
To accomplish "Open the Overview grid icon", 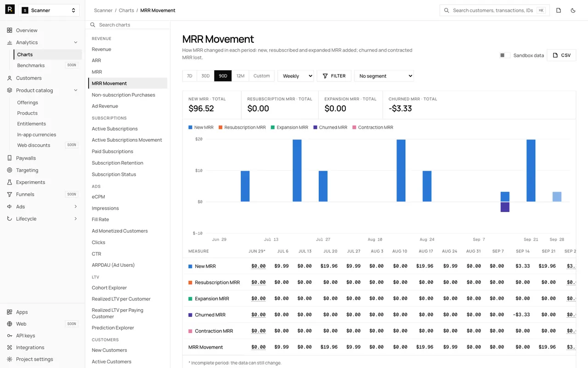I will [x=10, y=30].
